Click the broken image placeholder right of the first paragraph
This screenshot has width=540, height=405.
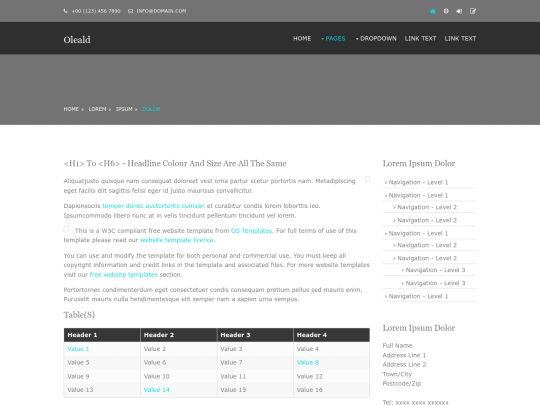point(367,179)
